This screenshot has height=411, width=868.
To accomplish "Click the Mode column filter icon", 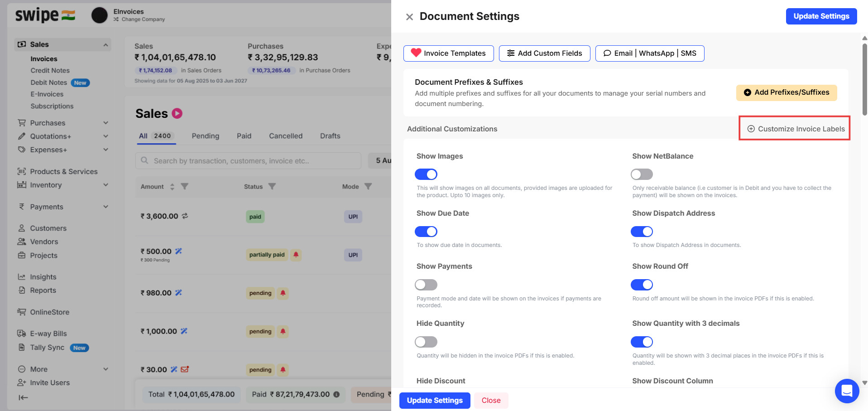I will click(x=368, y=186).
